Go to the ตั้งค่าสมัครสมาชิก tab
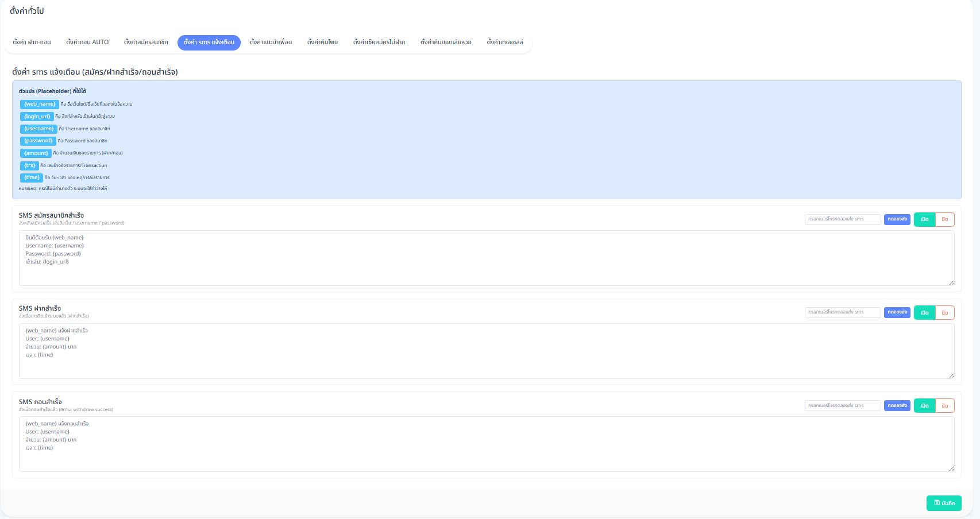The width and height of the screenshot is (980, 519). click(146, 42)
